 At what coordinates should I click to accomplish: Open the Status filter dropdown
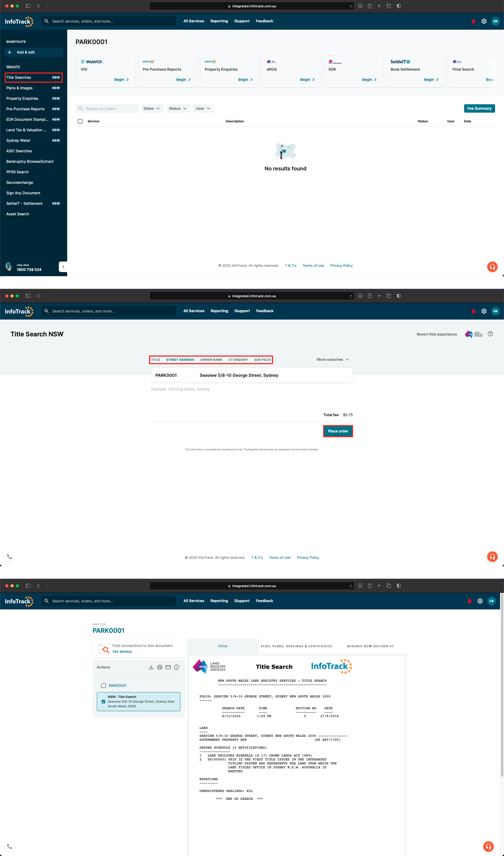[178, 108]
